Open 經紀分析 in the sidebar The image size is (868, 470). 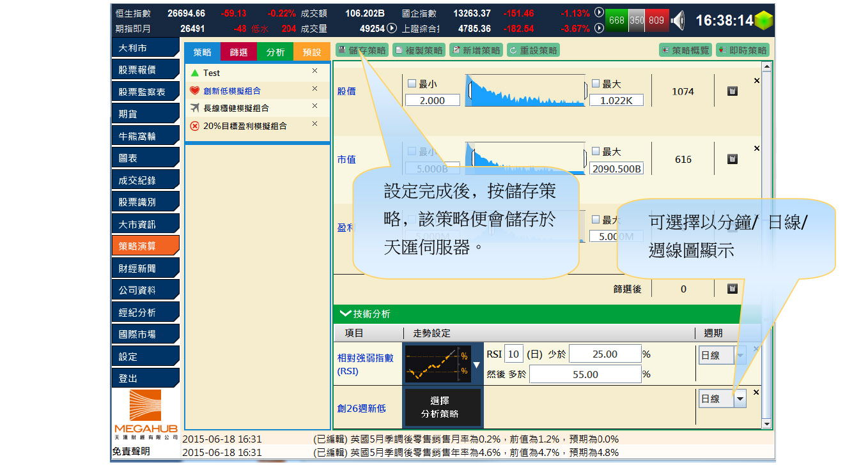[145, 312]
